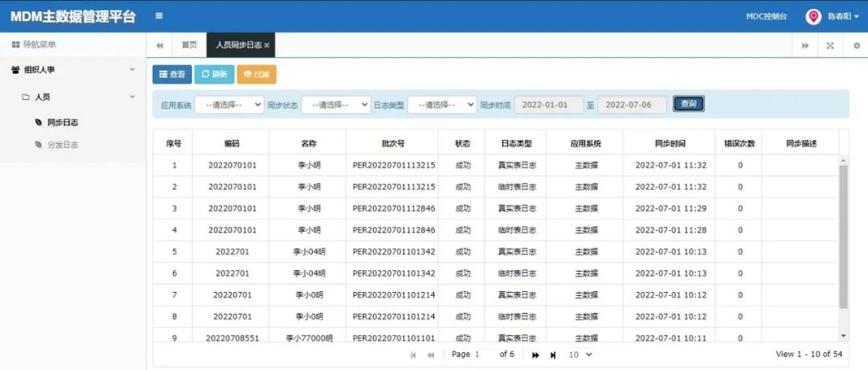Click name 李小04明 in row 5
This screenshot has height=370, width=868.
(x=309, y=252)
